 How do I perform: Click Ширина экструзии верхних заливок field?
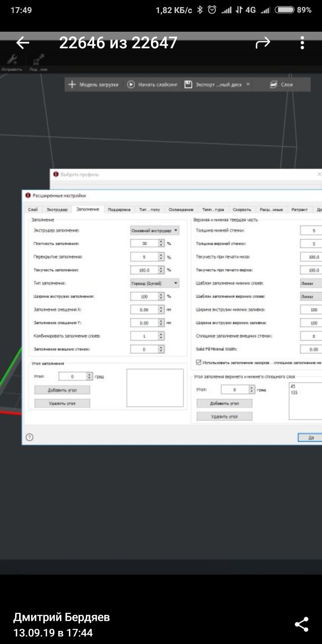point(311,323)
